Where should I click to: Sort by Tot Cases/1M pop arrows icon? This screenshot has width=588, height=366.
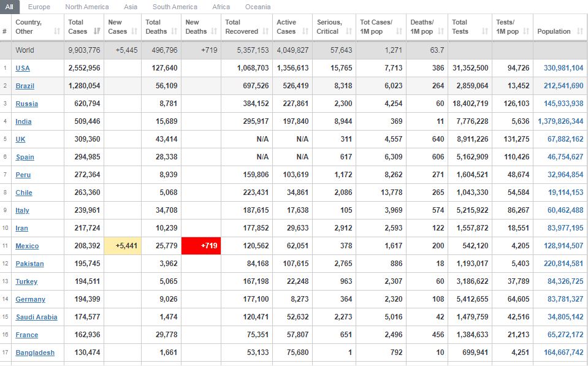coord(399,31)
